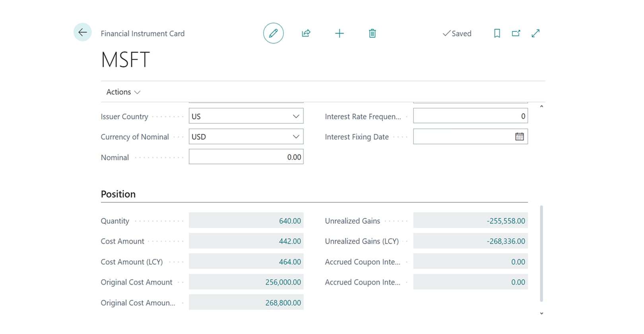Expand the Issuer Country dropdown
This screenshot has width=644, height=334.
click(x=296, y=117)
